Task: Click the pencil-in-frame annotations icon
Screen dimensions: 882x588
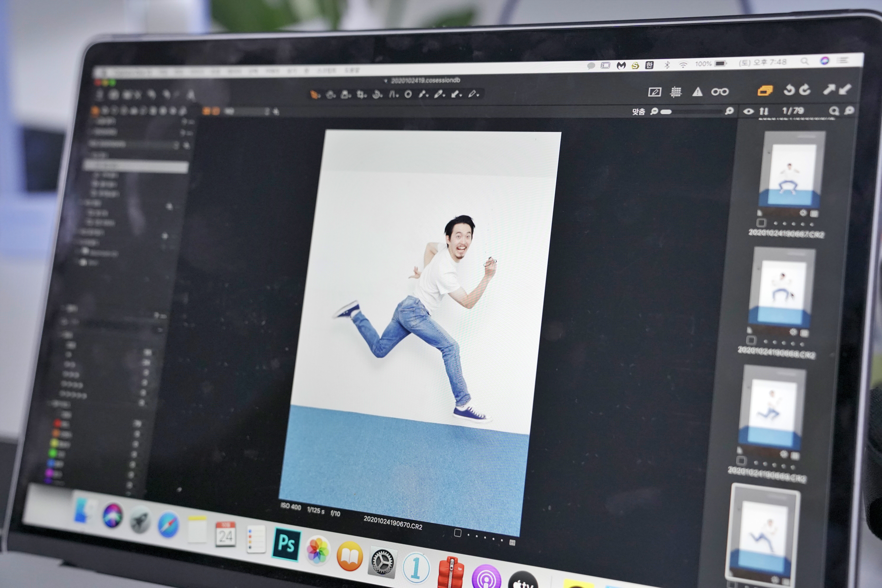Action: coord(654,92)
